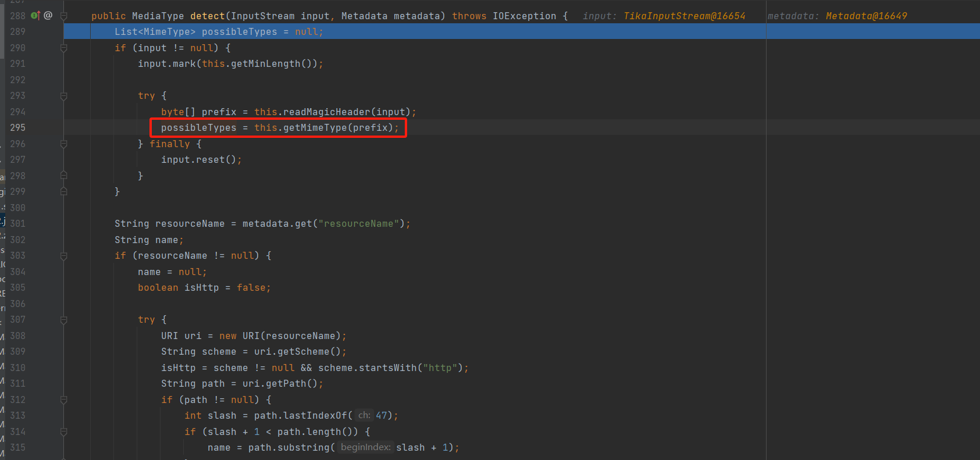
Task: Click line number 304 in the gutter
Action: [17, 272]
